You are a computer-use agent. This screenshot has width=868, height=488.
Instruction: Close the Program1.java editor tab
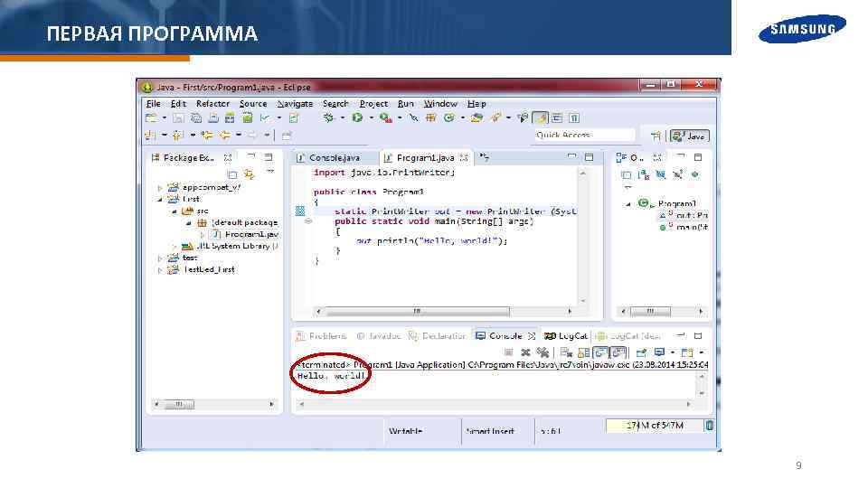point(464,157)
